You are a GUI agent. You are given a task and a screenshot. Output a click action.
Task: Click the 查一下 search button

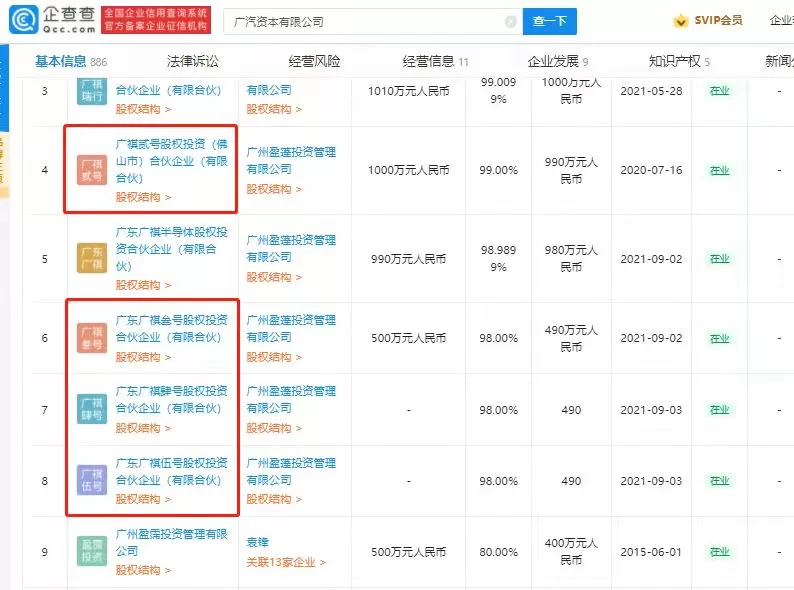pos(550,20)
